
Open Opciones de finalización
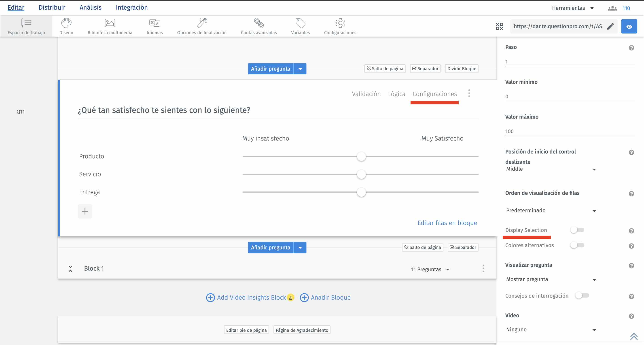pos(202,26)
